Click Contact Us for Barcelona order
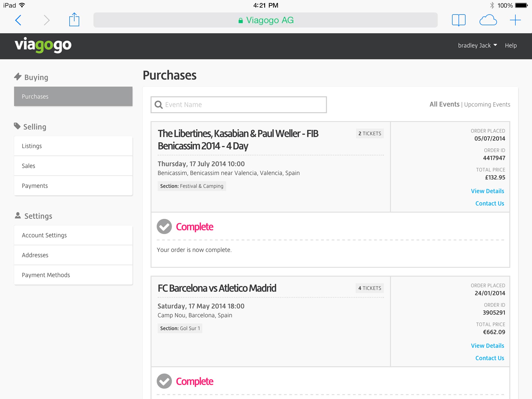Image resolution: width=532 pixels, height=399 pixels. pyautogui.click(x=489, y=358)
